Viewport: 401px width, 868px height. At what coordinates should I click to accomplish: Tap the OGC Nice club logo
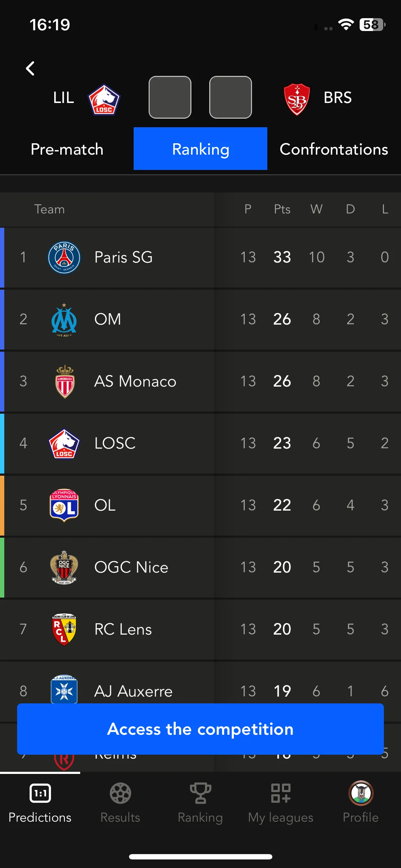64,567
